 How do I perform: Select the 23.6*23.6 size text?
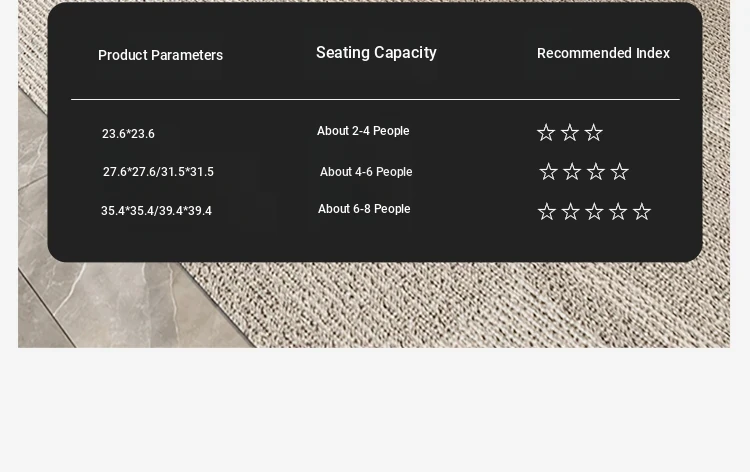[x=128, y=134]
